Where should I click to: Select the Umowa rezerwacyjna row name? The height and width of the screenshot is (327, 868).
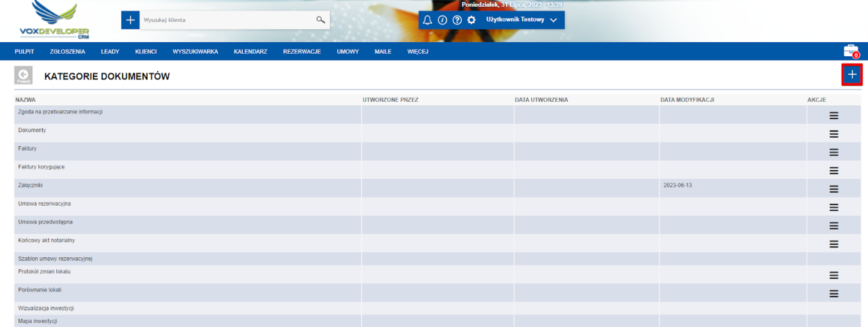(45, 203)
